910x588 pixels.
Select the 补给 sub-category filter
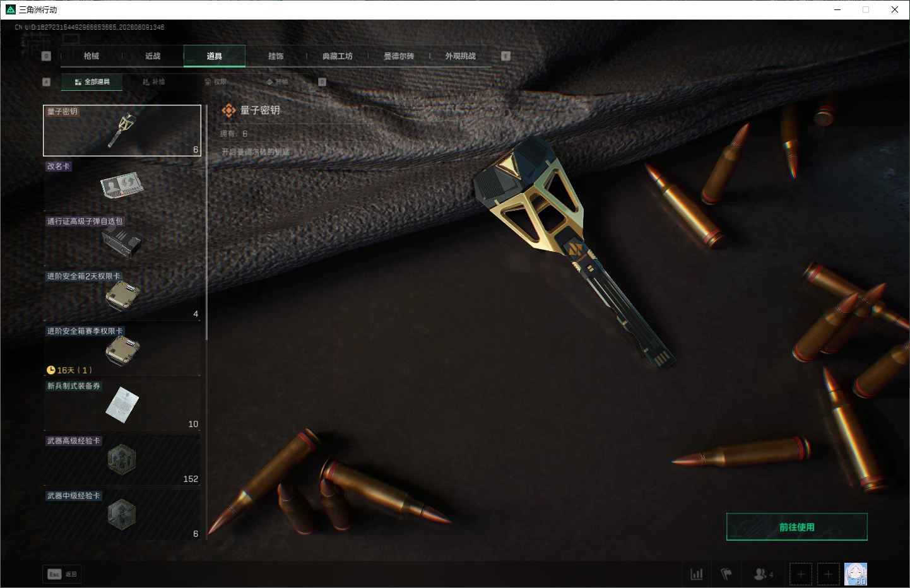click(x=154, y=82)
